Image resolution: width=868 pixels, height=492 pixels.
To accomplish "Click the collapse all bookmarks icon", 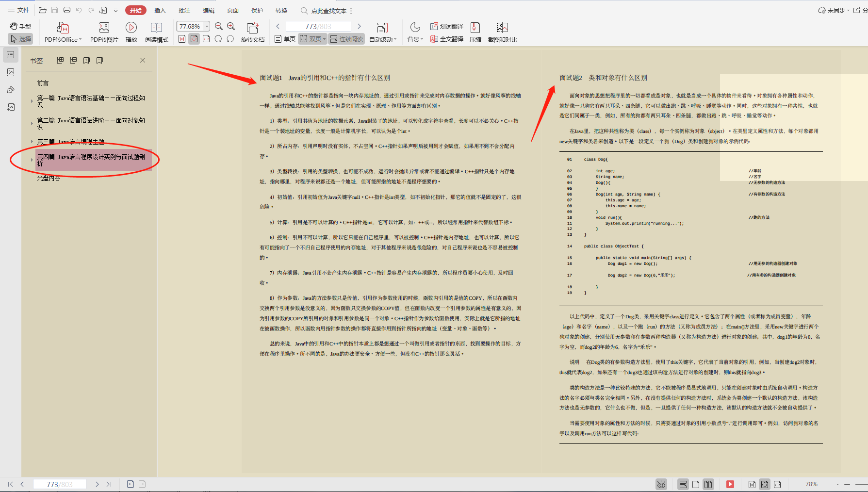I will pos(74,60).
